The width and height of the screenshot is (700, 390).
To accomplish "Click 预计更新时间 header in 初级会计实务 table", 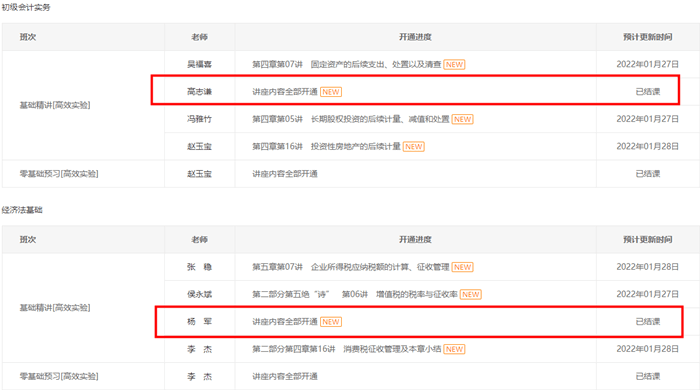I will (x=648, y=37).
